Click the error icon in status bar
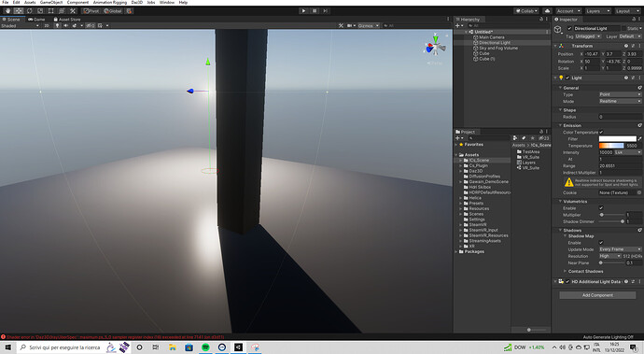644x354 pixels. [4, 337]
